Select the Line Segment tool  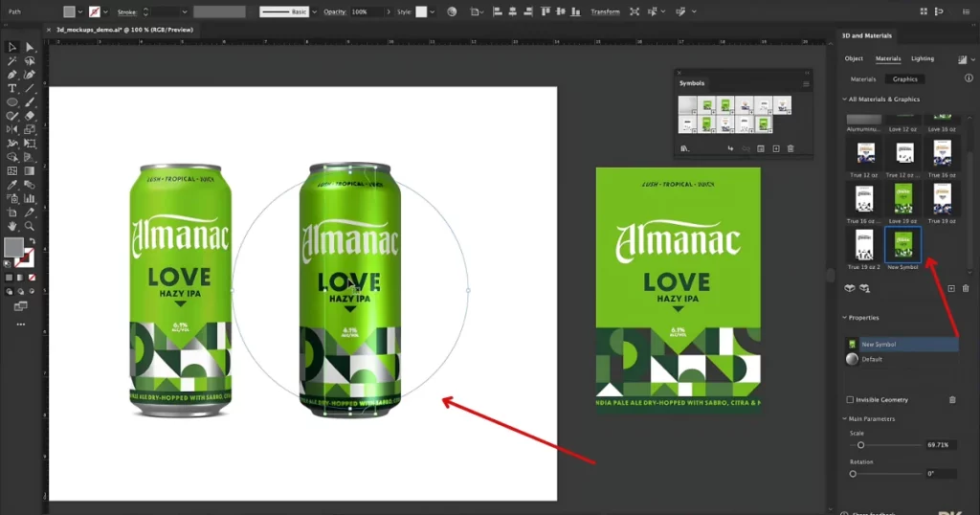tap(30, 89)
